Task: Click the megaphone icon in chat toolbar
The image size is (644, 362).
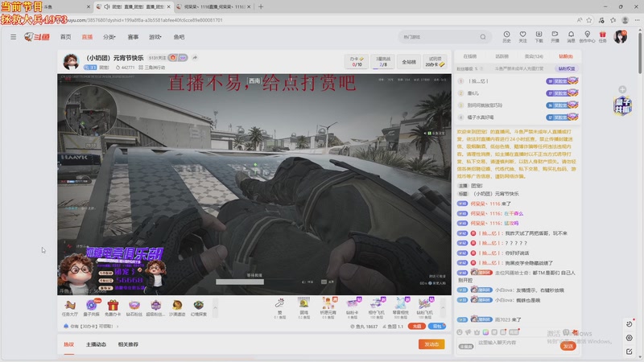Action: 469,332
